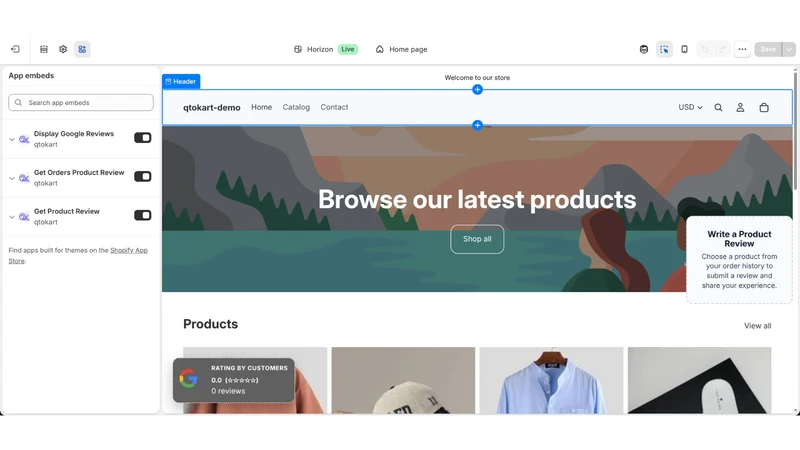Click the Live status badge

click(348, 49)
